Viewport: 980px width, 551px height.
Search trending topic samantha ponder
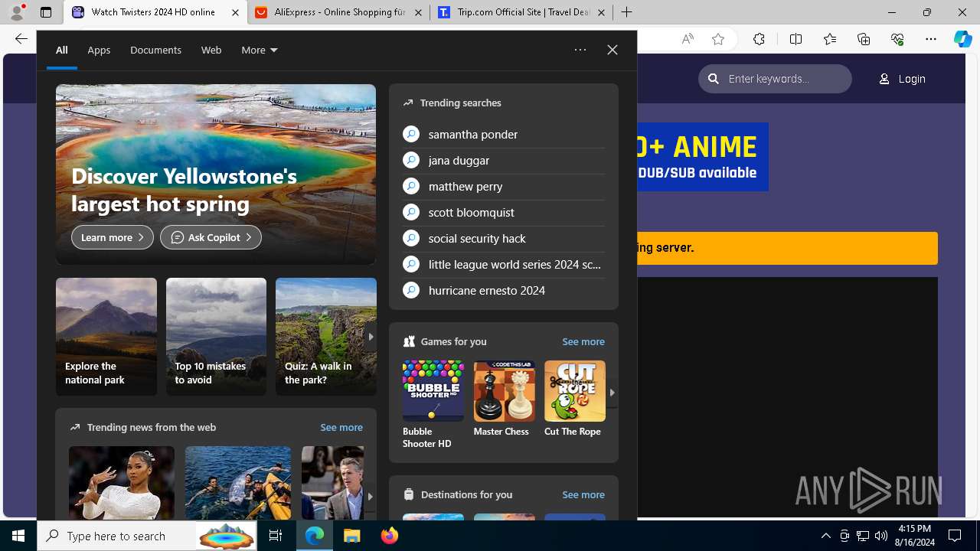(x=504, y=134)
